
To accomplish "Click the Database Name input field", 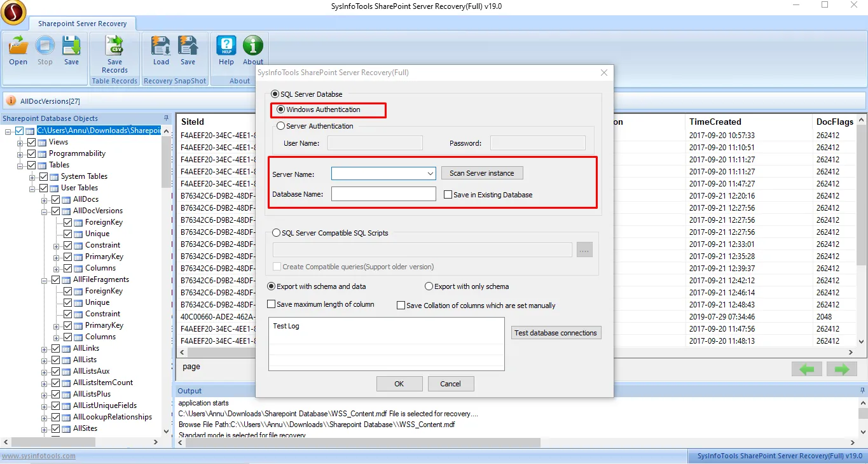I will click(383, 194).
